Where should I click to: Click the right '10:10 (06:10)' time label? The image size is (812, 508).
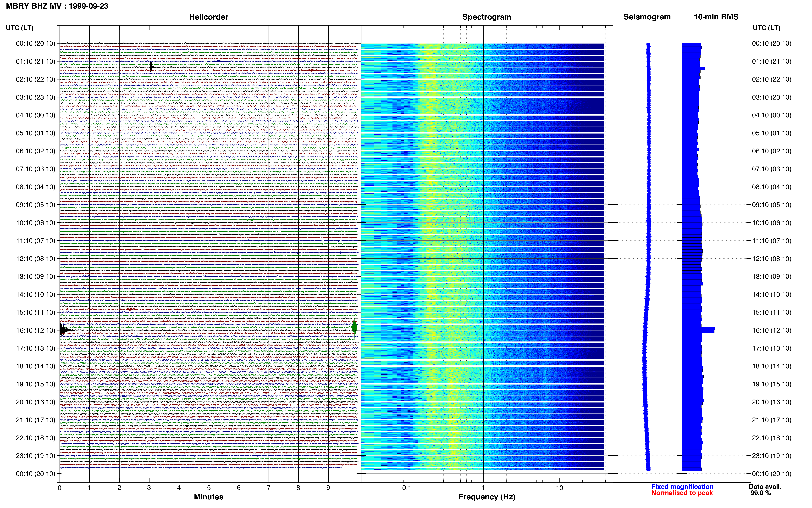click(x=772, y=223)
